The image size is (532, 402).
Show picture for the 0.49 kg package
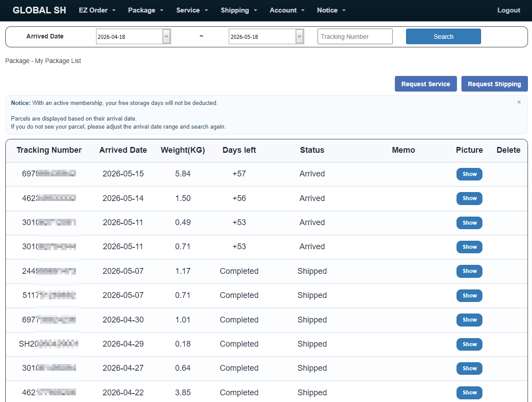point(469,222)
